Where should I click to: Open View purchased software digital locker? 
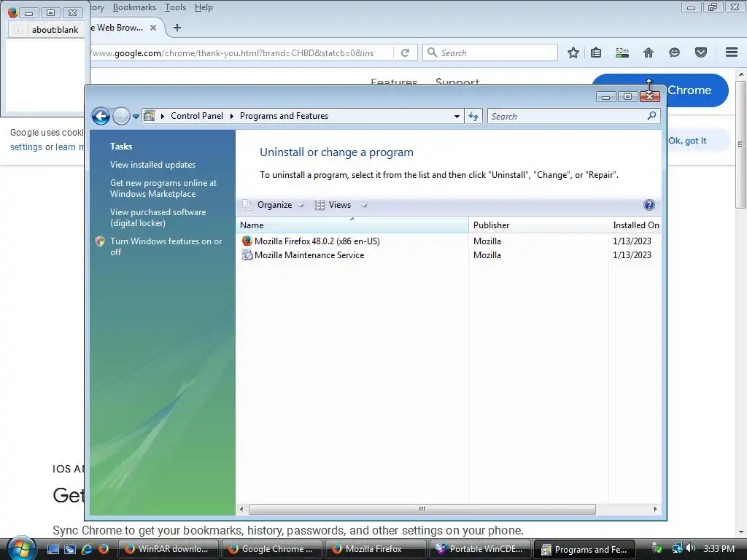158,217
